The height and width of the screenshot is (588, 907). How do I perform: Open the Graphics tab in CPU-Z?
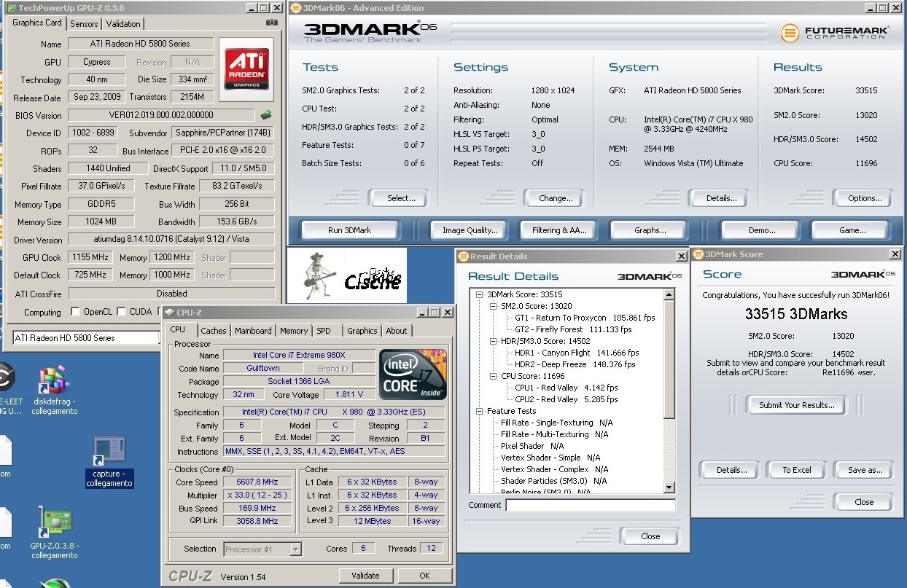(x=362, y=331)
